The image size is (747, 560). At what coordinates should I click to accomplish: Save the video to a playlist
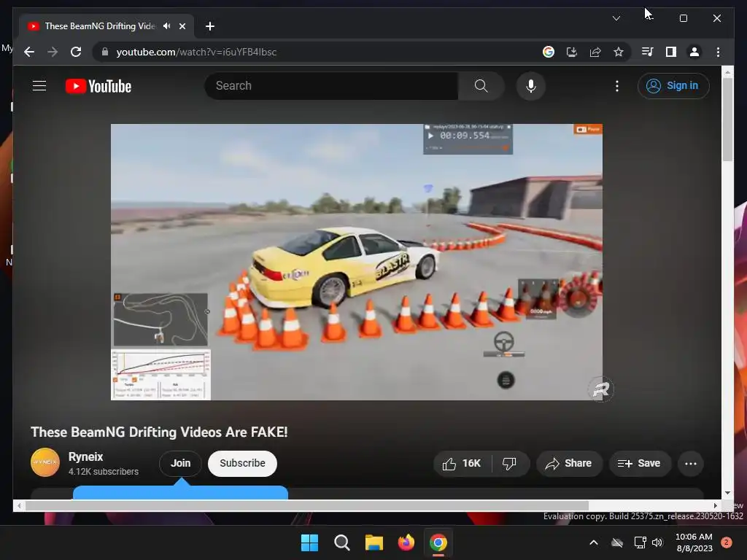pos(639,463)
